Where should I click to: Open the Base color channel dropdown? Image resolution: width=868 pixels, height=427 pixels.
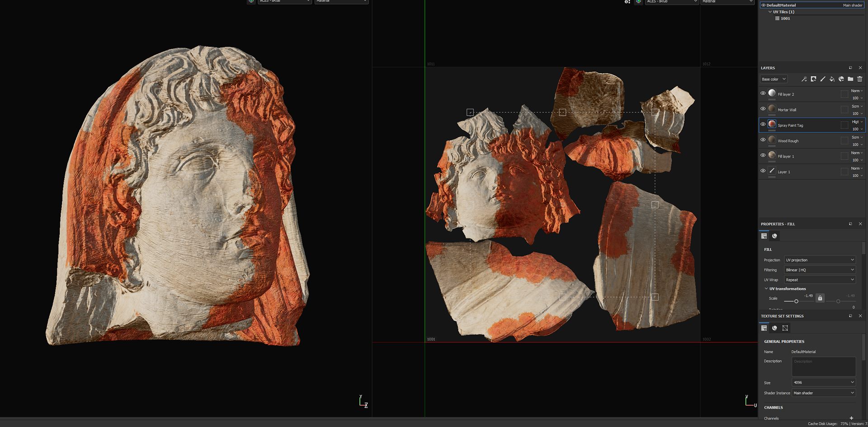tap(774, 79)
